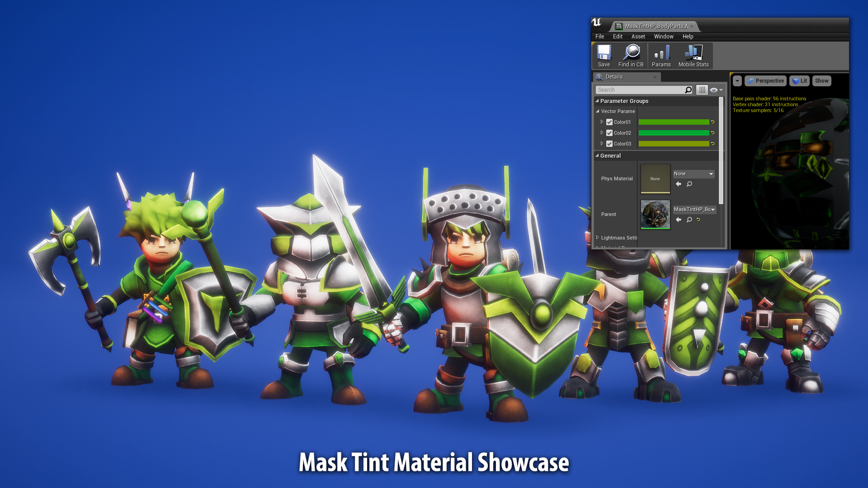This screenshot has height=488, width=868.
Task: Reset Color01 to default with yellow arrow
Action: click(713, 122)
